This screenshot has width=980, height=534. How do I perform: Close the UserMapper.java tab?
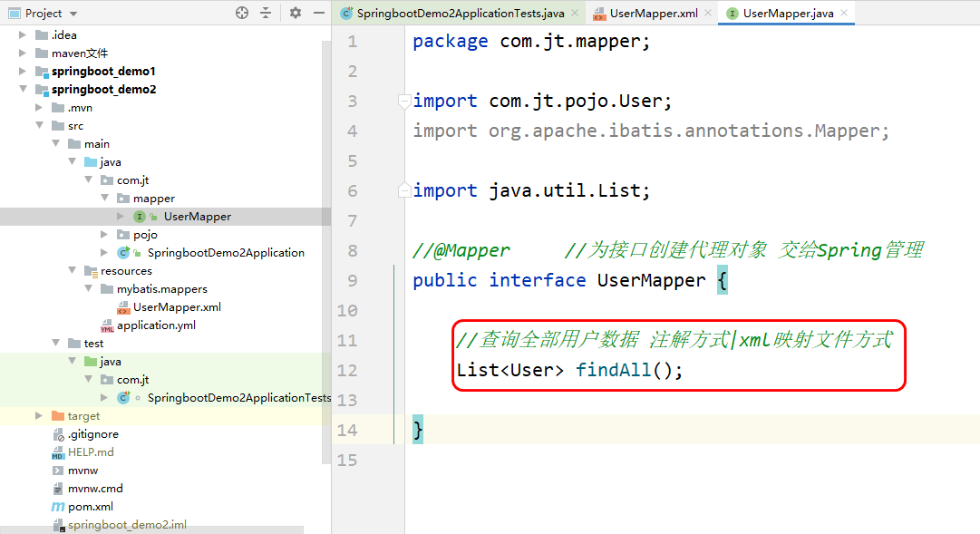[844, 13]
